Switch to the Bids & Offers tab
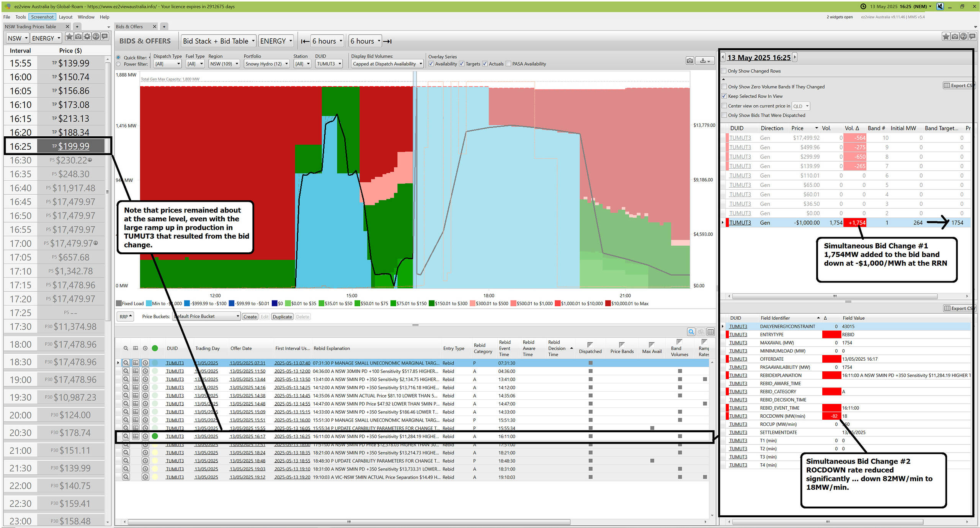This screenshot has width=980, height=528. [x=129, y=26]
